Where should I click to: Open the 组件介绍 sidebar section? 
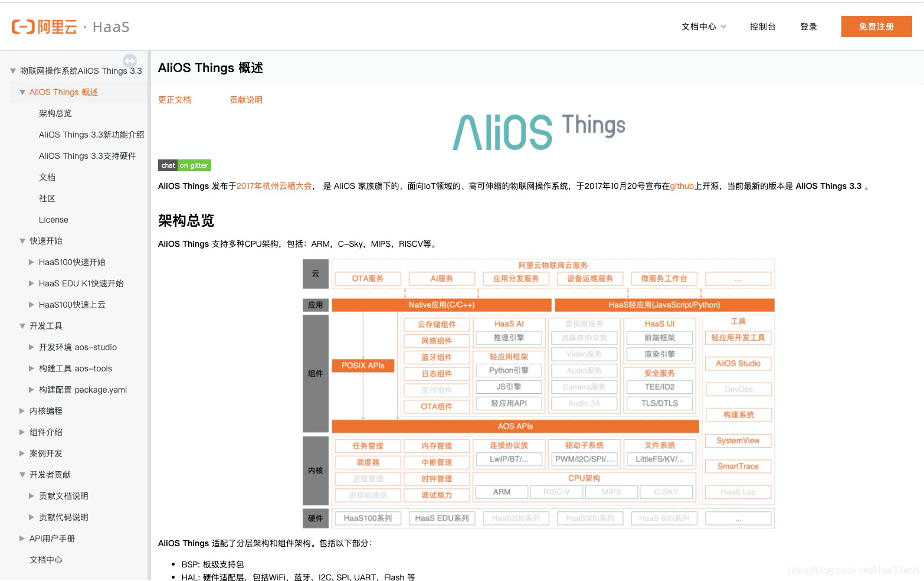point(46,432)
